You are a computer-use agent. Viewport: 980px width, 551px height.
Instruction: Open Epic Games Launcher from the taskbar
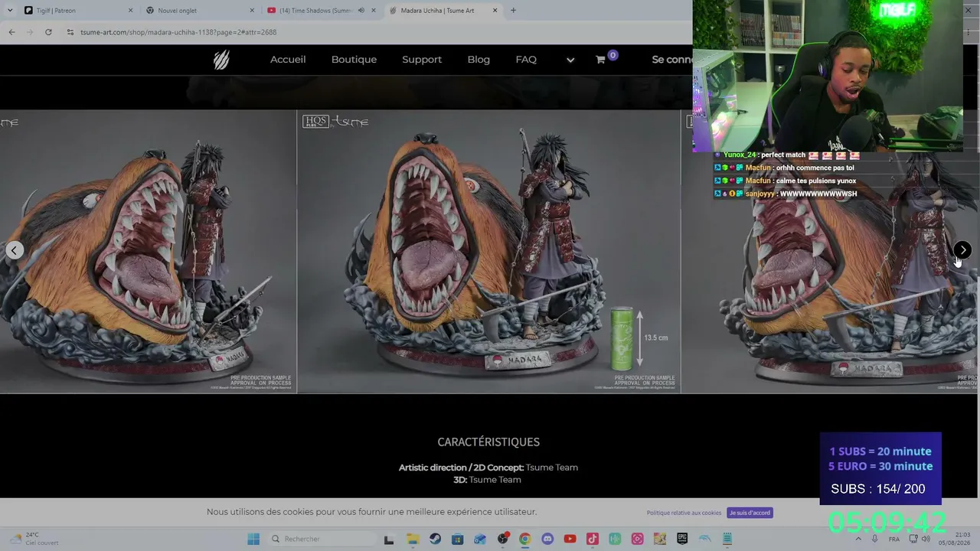682,539
